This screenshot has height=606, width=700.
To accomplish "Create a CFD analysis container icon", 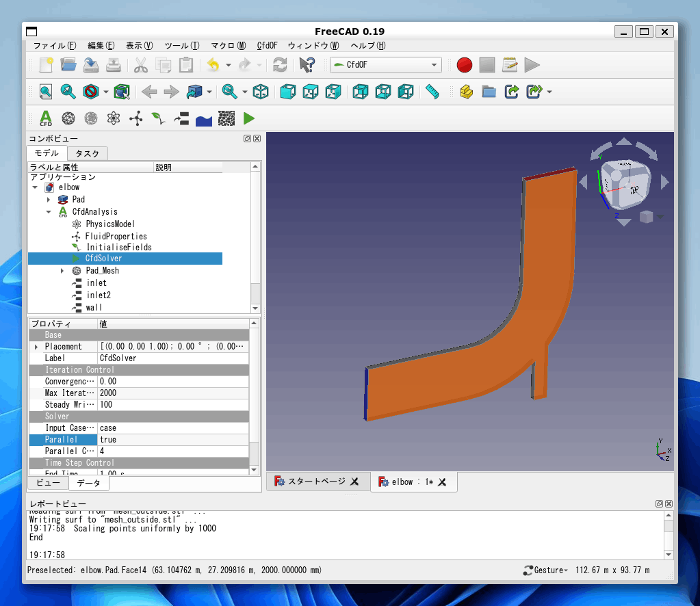I will pos(46,119).
